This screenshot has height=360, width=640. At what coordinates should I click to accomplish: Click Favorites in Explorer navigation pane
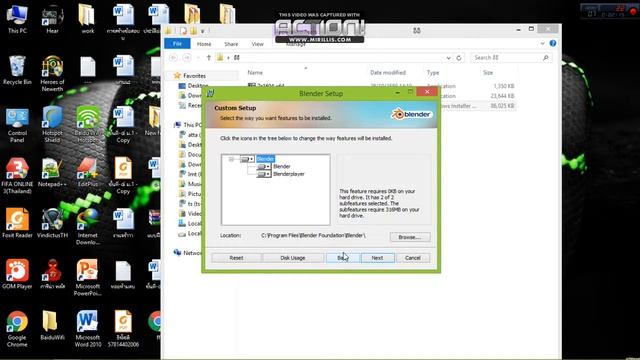(x=195, y=76)
